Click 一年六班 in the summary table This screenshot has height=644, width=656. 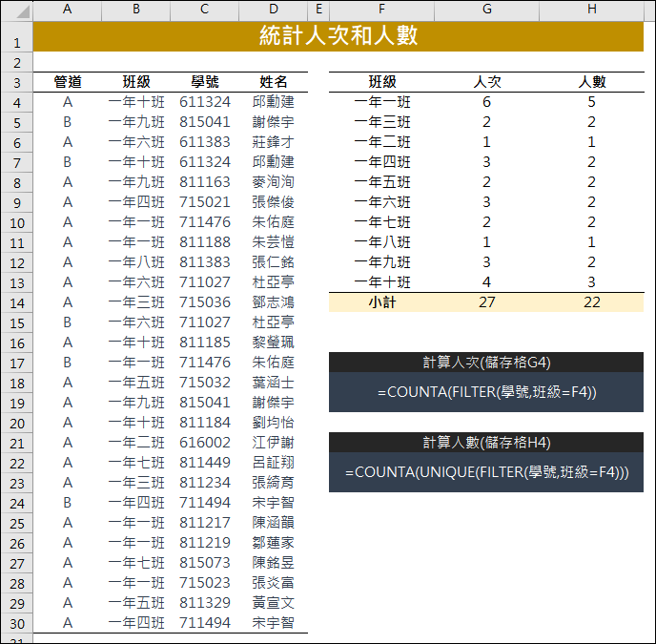[382, 202]
